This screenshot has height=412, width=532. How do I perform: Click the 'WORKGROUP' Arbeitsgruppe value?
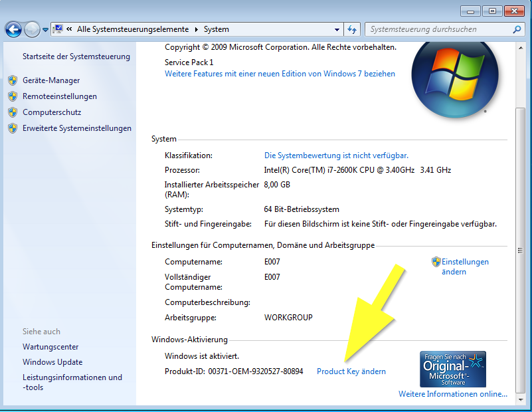(x=288, y=318)
